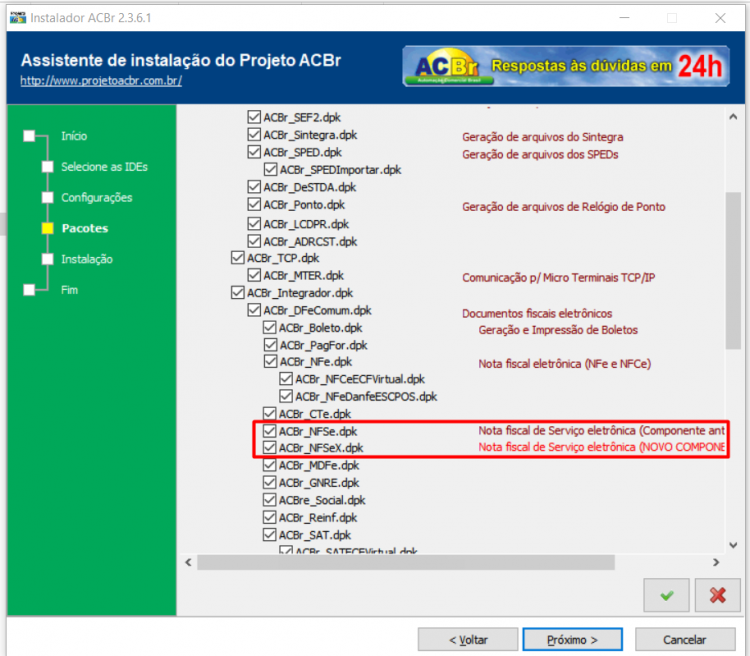Click 'Nota fiscal eletrônica (NFe e NFCe)' text

coord(564,364)
